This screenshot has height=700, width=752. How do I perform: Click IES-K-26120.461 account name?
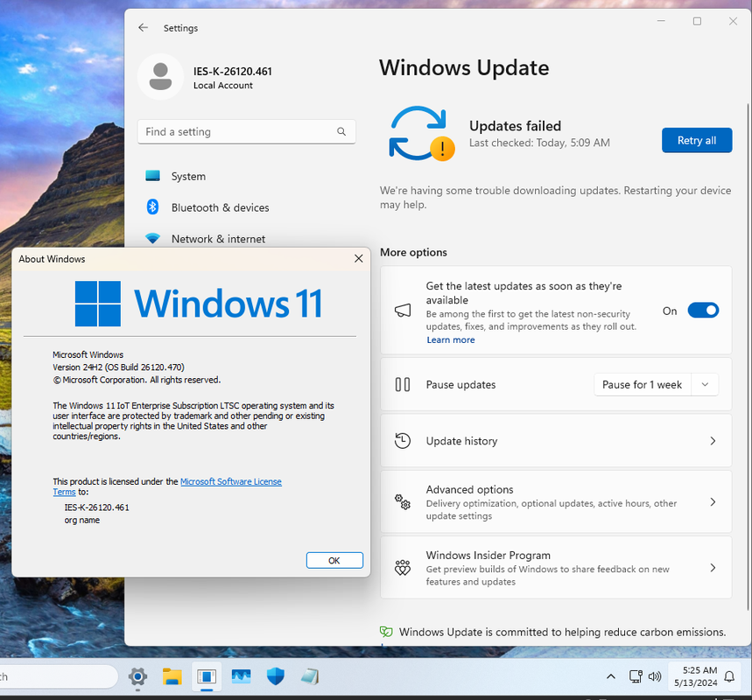coord(233,72)
